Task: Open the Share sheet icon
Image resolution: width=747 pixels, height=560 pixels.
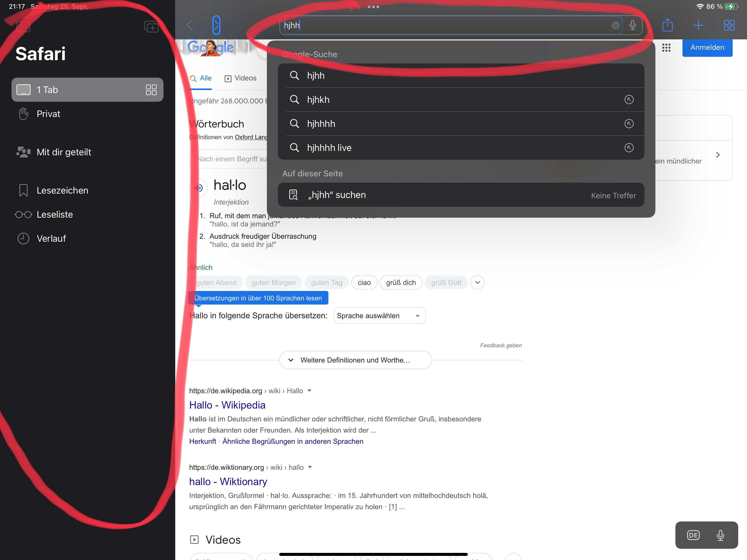Action: (667, 25)
